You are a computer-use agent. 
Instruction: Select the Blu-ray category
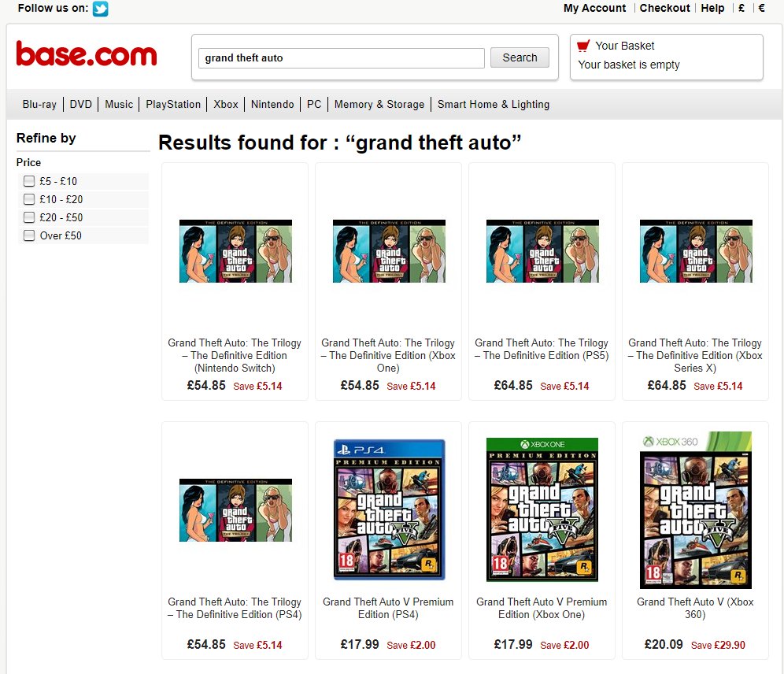click(39, 104)
